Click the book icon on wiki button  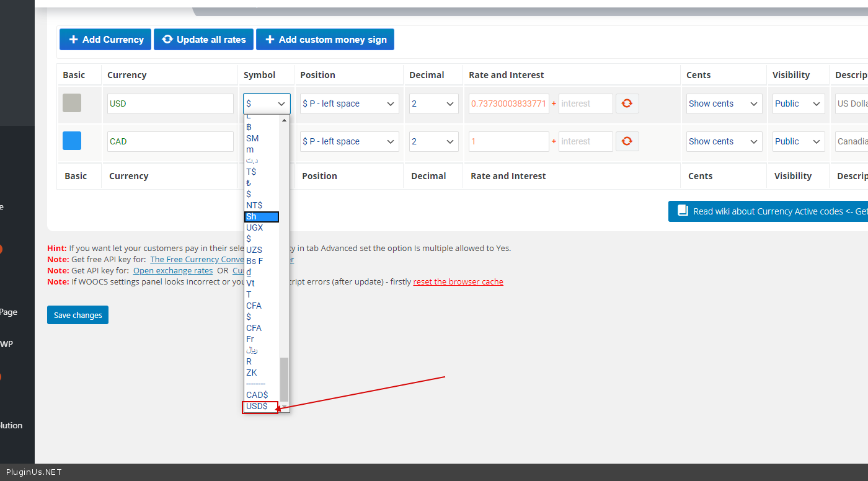coord(683,211)
